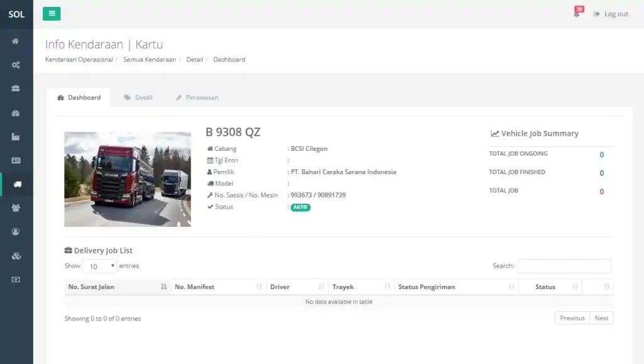Click PT. Bahari Caraka Sarana Indonesia text

(343, 172)
